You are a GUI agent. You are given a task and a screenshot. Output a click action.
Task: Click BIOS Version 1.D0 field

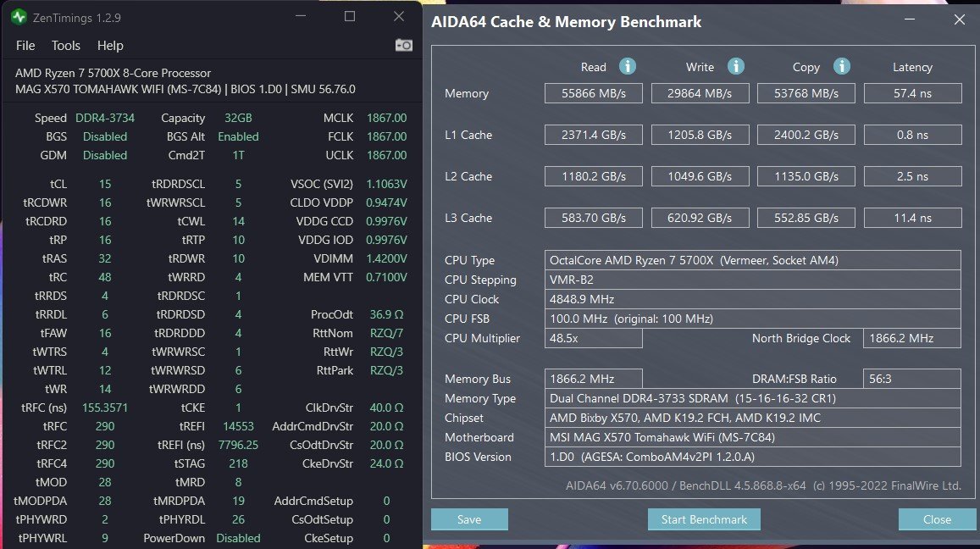[752, 457]
